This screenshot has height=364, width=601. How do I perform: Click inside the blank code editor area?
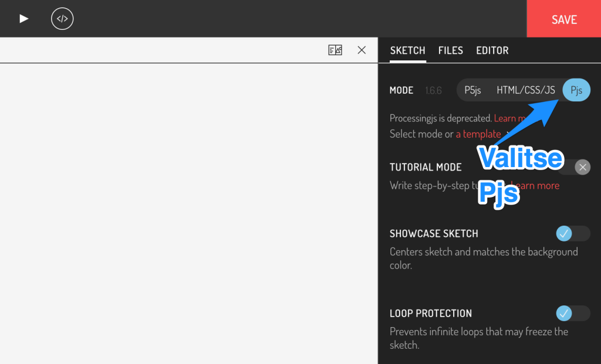[188, 211]
